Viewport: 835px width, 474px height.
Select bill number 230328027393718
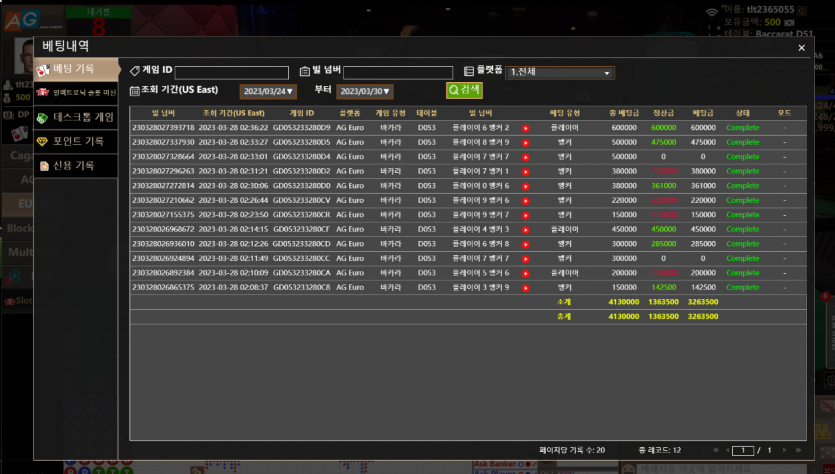[163, 128]
